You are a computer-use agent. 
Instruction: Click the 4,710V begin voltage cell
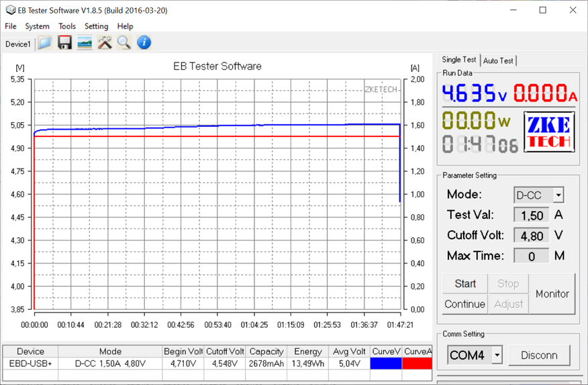pyautogui.click(x=183, y=363)
